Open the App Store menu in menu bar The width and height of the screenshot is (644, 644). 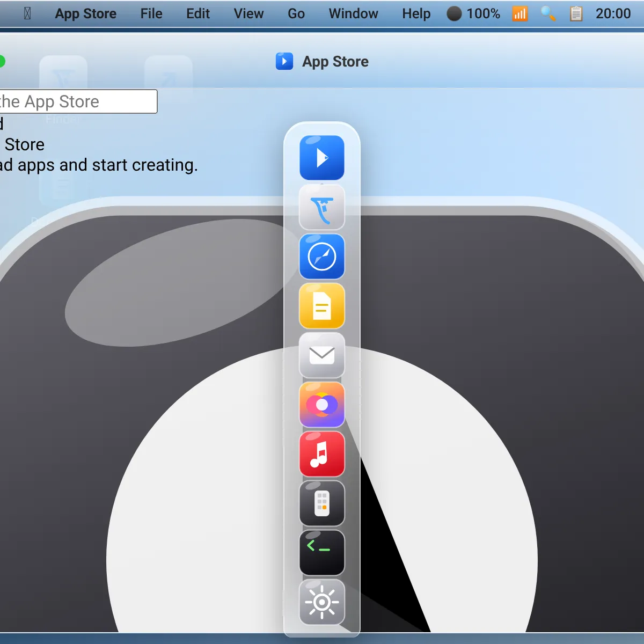pos(86,13)
